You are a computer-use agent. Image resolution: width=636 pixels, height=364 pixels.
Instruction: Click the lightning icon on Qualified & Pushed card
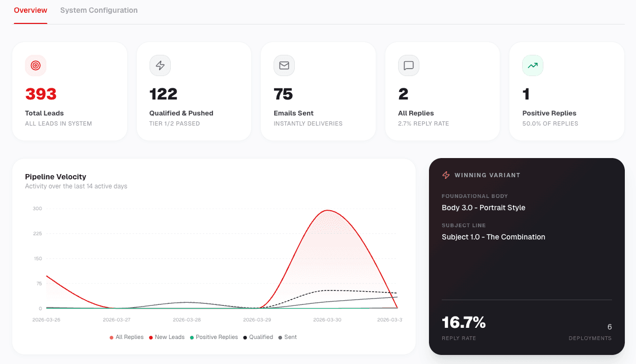(160, 65)
